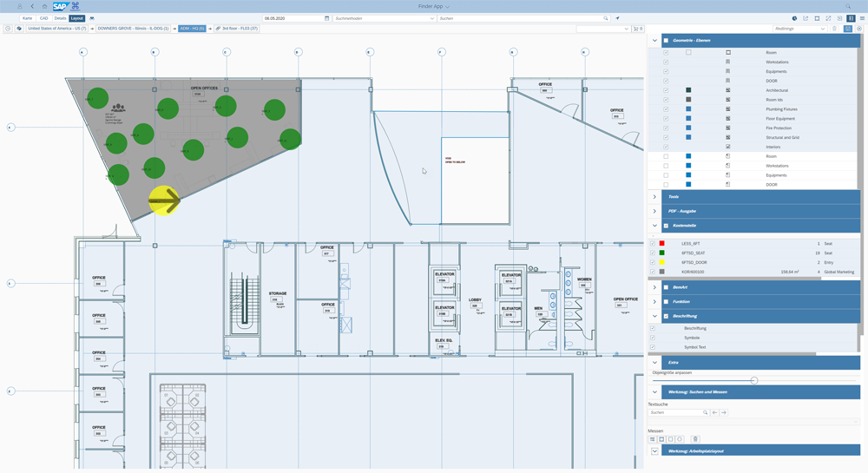Click the ADM - HQ (6) breadcrumb
The height and width of the screenshot is (473, 868).
pyautogui.click(x=192, y=29)
